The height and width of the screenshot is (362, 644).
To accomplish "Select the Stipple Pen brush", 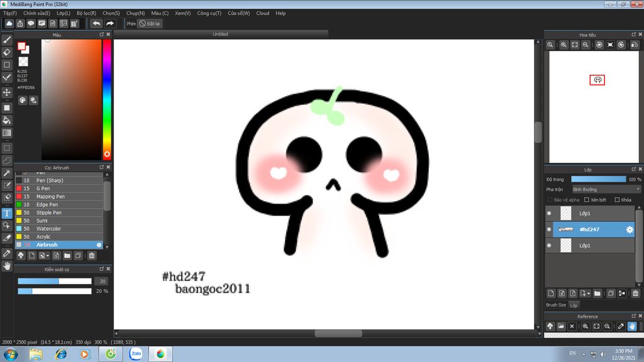I will click(58, 212).
